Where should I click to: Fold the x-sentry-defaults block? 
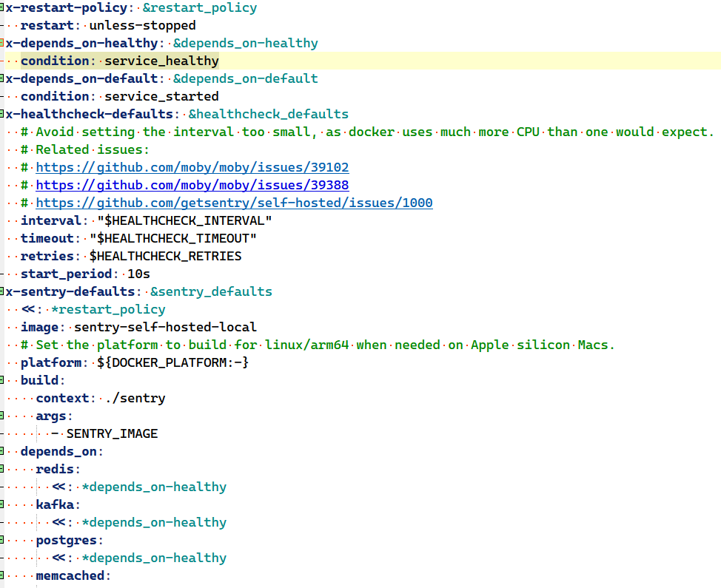point(2,292)
